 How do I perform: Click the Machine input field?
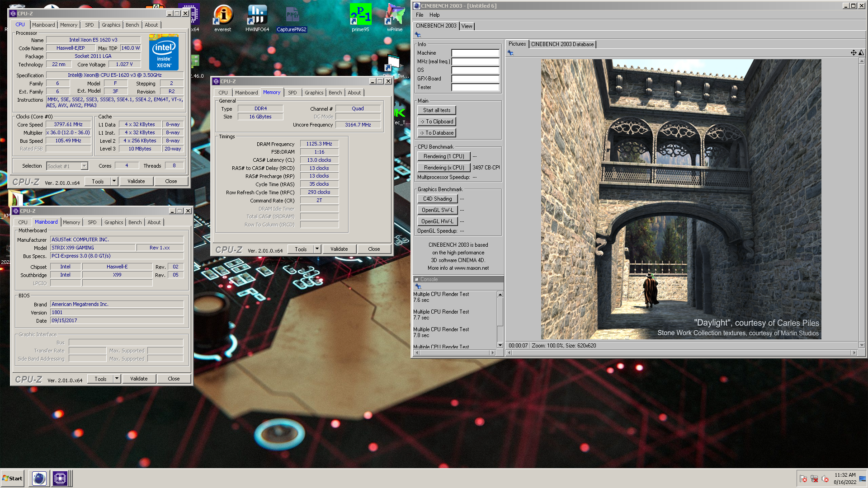475,53
